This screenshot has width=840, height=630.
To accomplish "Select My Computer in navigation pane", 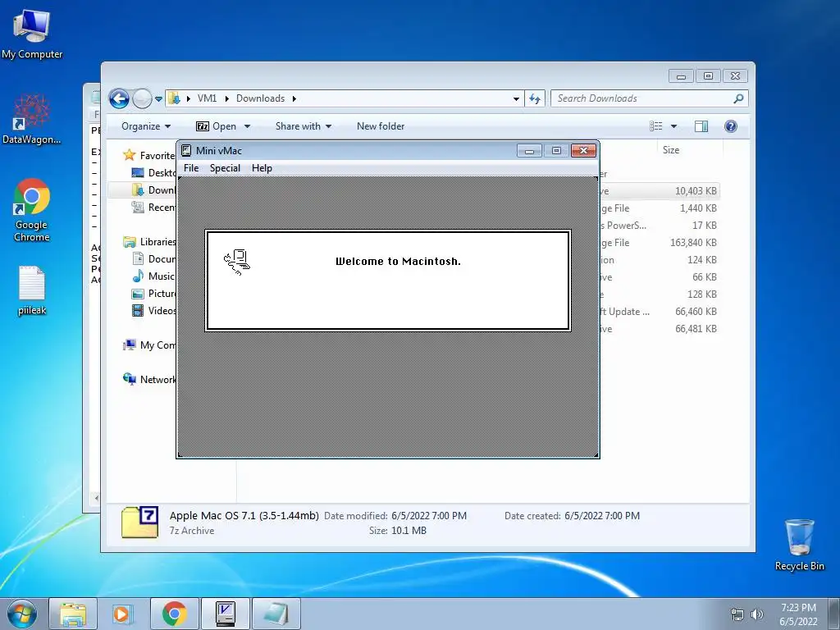I will 149,345.
